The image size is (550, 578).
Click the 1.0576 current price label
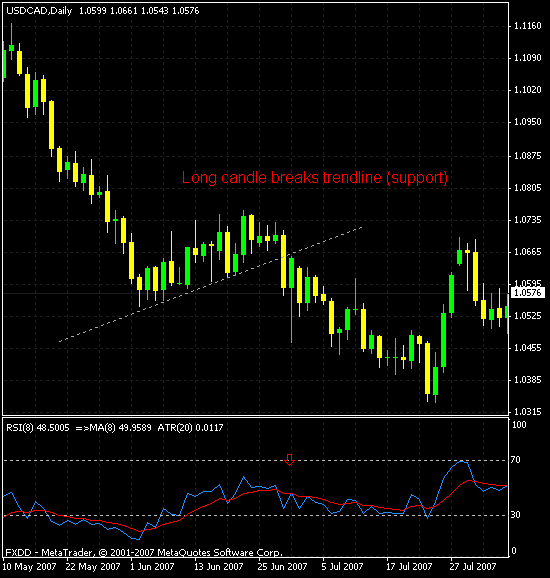528,293
